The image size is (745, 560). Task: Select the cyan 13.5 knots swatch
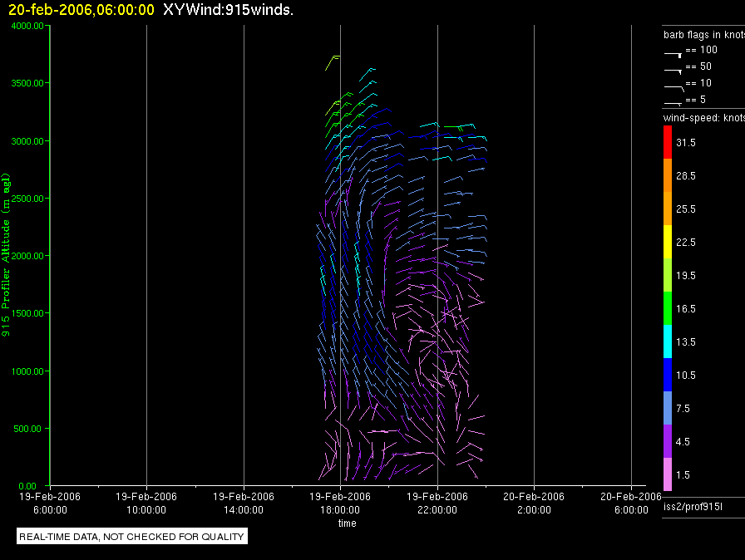tap(668, 341)
